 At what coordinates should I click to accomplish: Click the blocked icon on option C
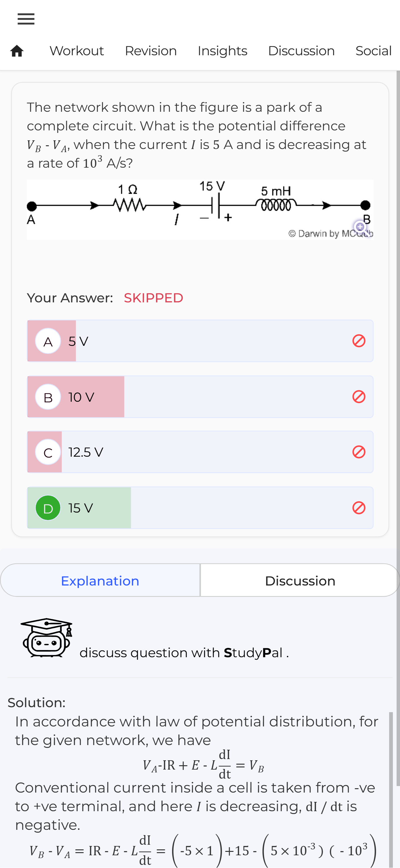pos(358,452)
